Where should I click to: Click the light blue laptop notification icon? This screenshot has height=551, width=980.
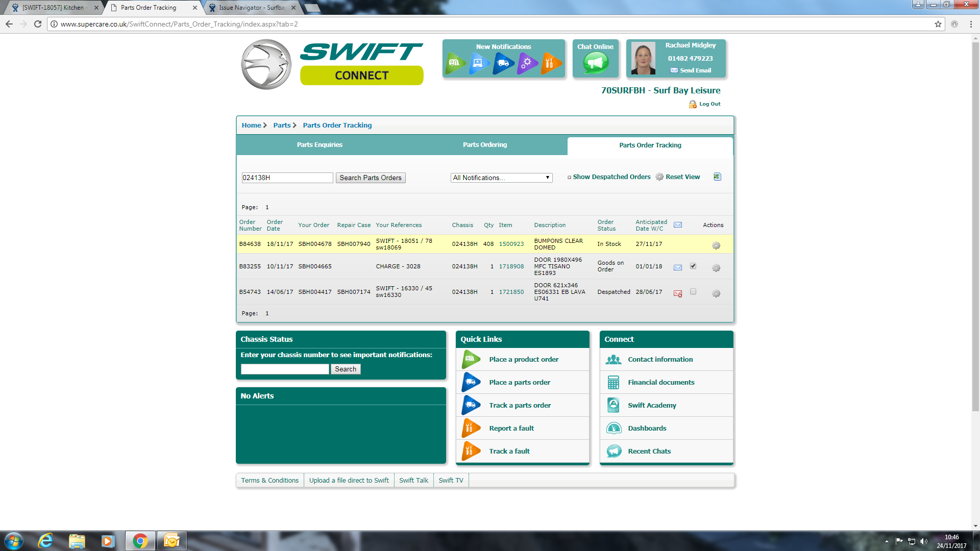point(479,63)
